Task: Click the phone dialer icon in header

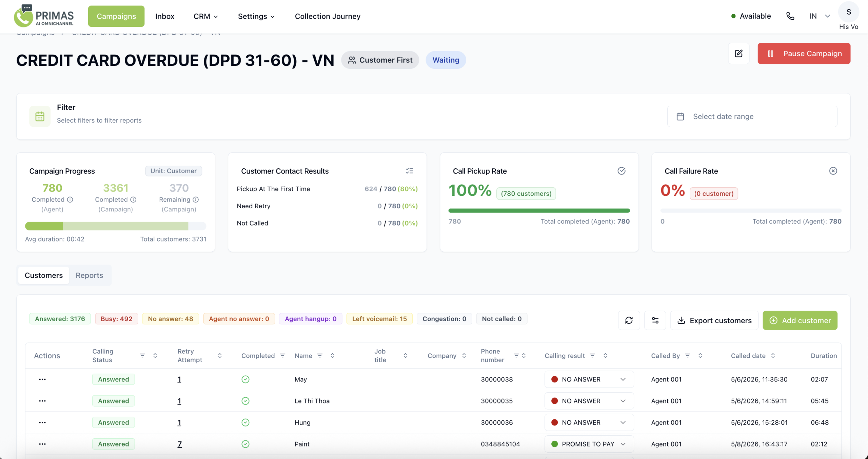Action: tap(790, 16)
